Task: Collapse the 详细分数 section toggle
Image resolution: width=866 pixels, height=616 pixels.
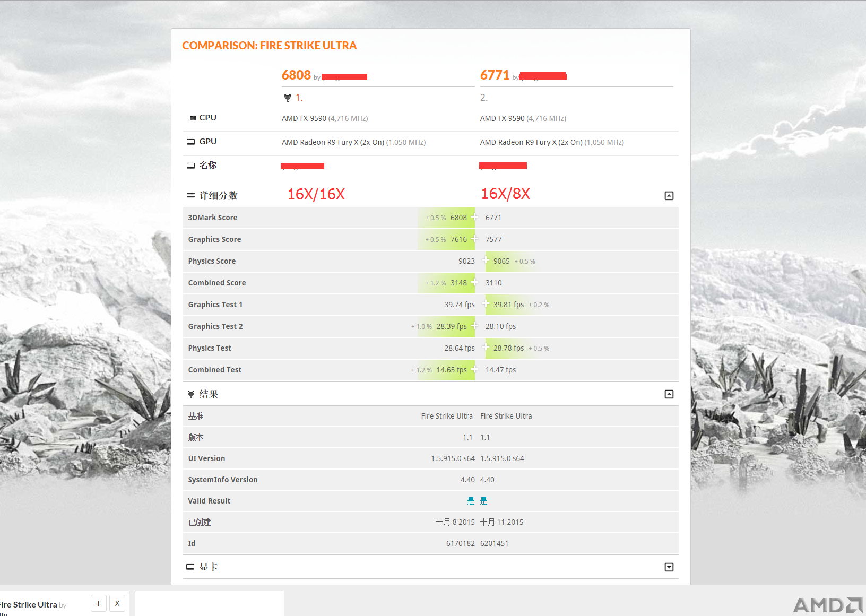Action: coord(669,196)
